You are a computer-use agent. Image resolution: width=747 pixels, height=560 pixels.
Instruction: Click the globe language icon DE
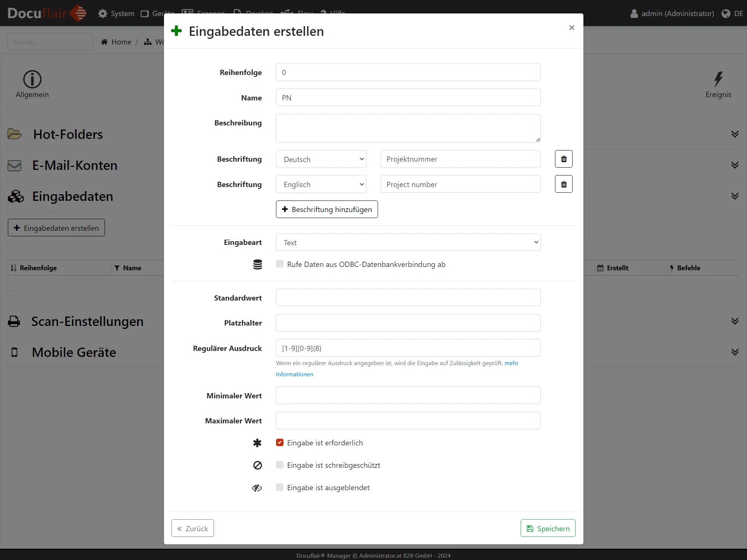tap(726, 13)
